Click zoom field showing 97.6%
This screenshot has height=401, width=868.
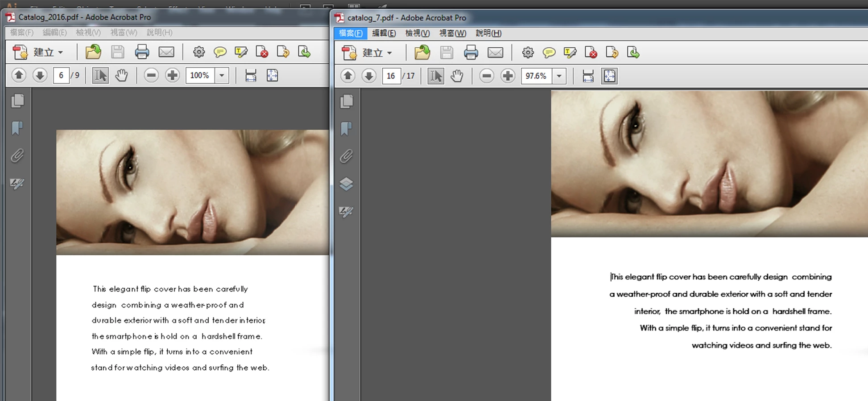pos(536,76)
